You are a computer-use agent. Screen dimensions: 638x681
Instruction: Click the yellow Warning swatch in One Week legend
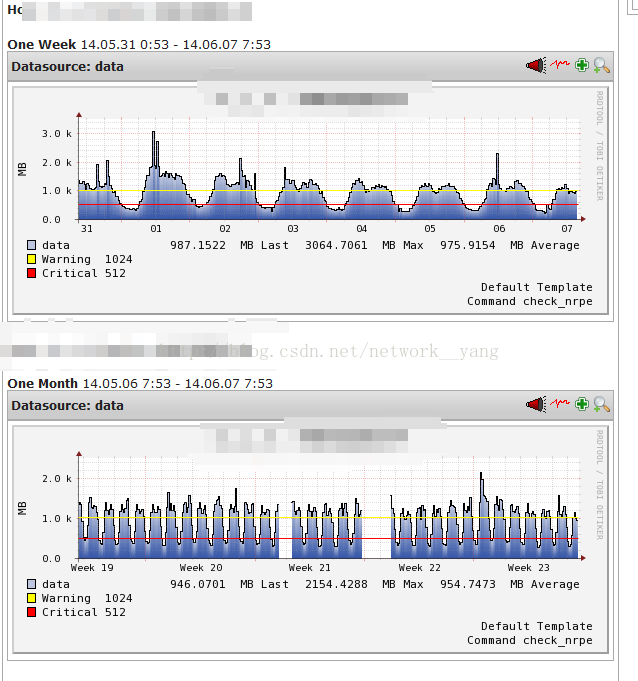(31, 259)
